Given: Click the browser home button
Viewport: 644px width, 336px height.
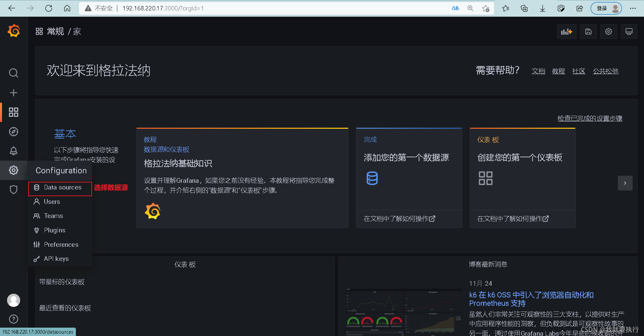Looking at the screenshot, I should [67, 8].
